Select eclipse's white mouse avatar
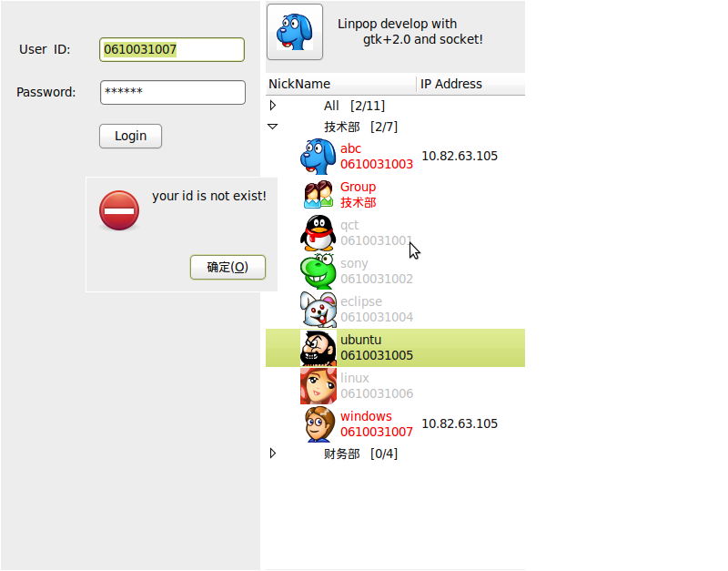 coord(318,309)
